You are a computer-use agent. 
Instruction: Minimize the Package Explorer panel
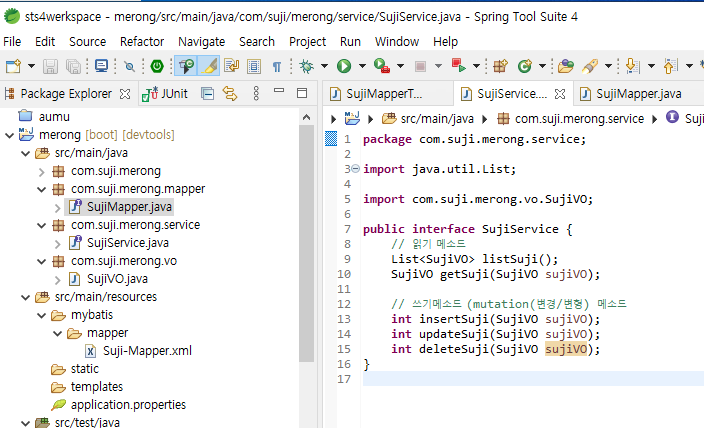tap(279, 91)
